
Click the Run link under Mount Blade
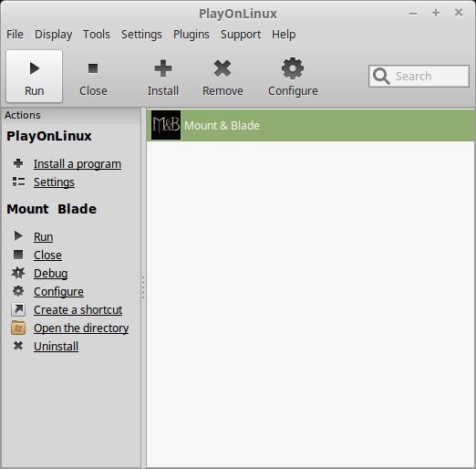pos(44,236)
